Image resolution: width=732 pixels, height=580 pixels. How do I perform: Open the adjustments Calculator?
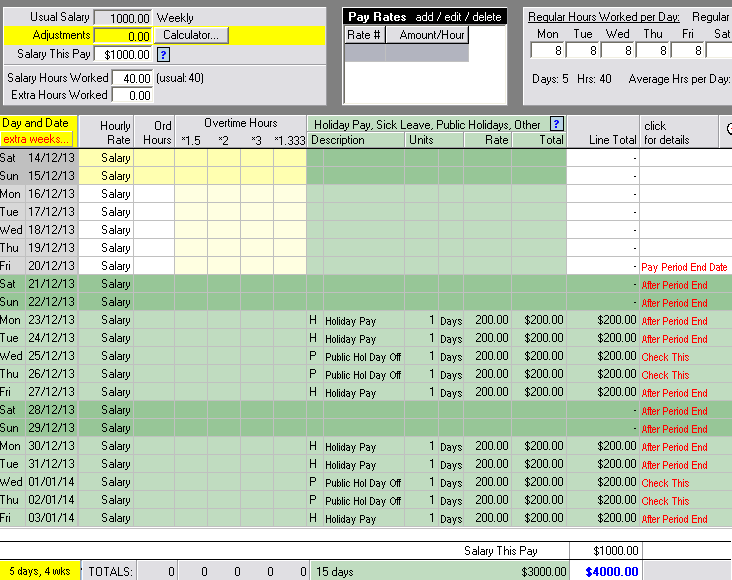click(x=193, y=35)
